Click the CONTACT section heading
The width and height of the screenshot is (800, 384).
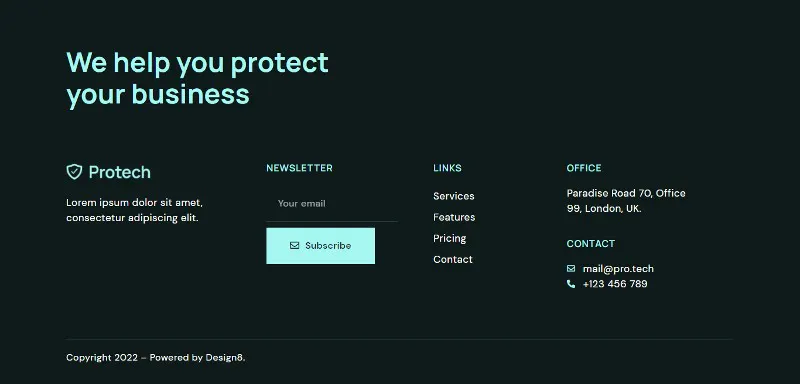pyautogui.click(x=591, y=244)
